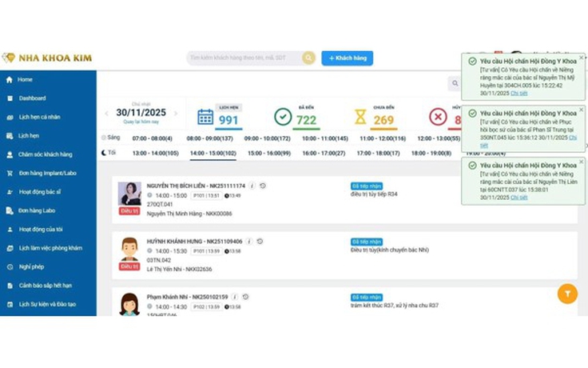Select the 09:00 - 10:00(172) time slot
This screenshot has width=588, height=368.
pos(268,138)
